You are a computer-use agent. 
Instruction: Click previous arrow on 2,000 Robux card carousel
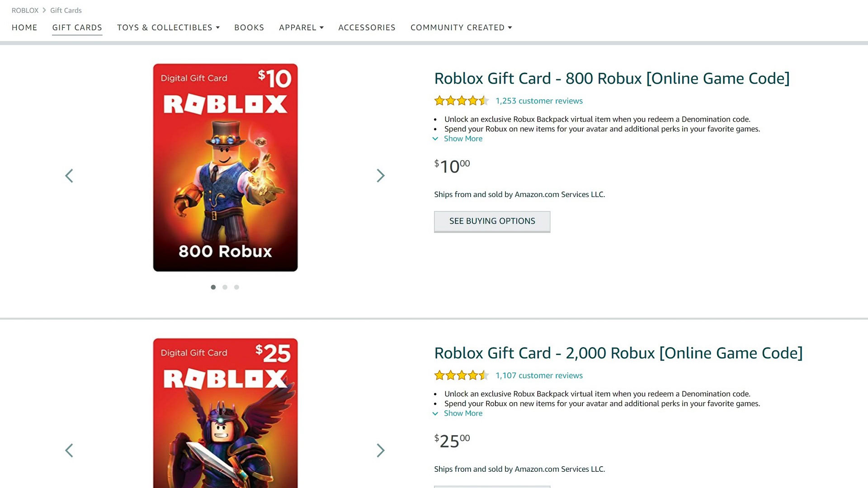pyautogui.click(x=69, y=450)
